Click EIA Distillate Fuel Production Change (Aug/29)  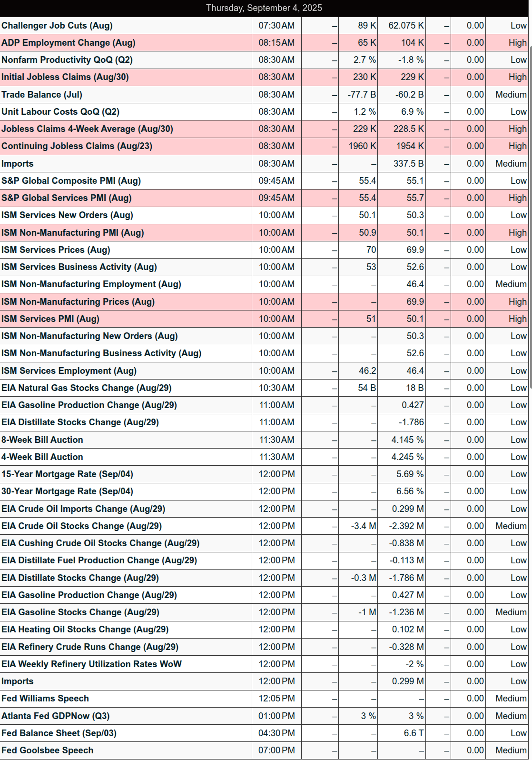99,560
